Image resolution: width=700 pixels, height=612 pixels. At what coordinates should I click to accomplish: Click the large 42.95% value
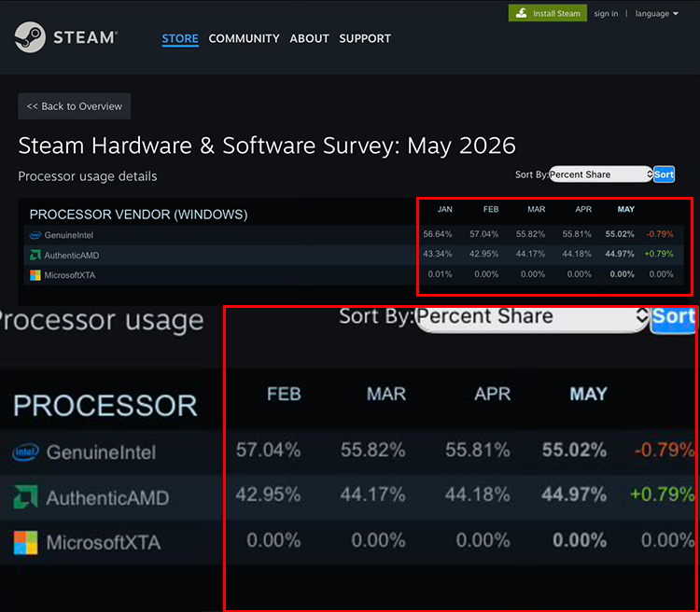268,494
